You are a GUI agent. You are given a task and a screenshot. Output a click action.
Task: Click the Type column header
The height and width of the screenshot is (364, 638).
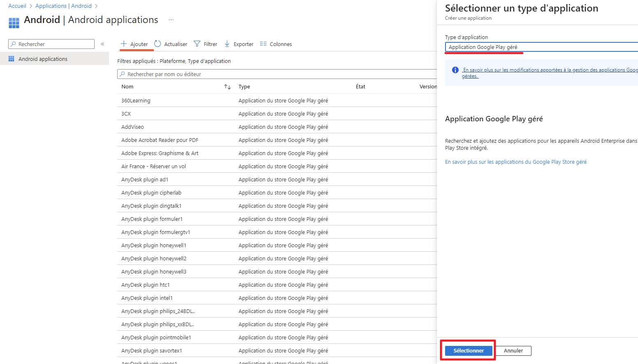click(244, 87)
